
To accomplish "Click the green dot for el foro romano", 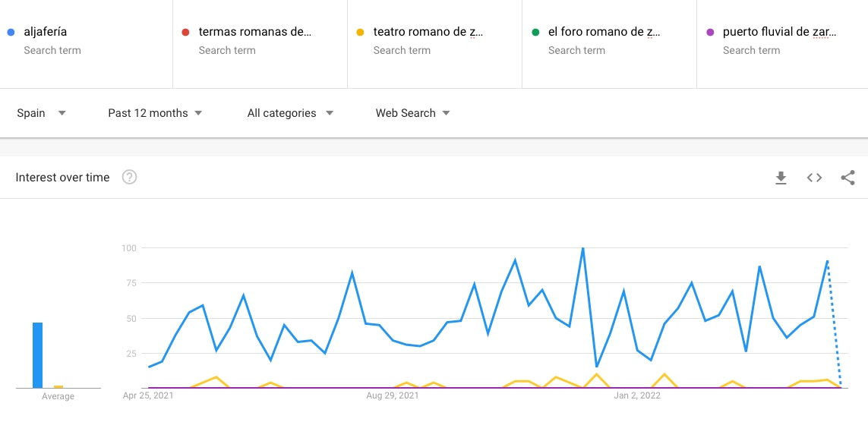I will tap(535, 32).
